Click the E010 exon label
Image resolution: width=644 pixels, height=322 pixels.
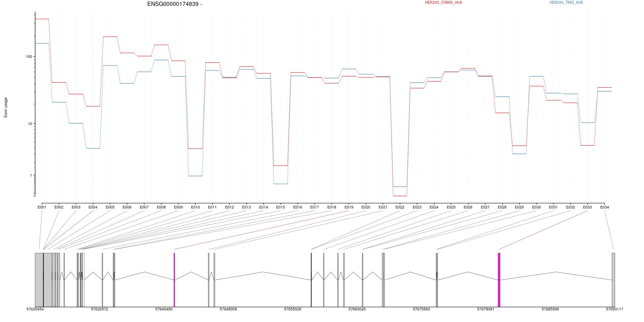click(195, 207)
